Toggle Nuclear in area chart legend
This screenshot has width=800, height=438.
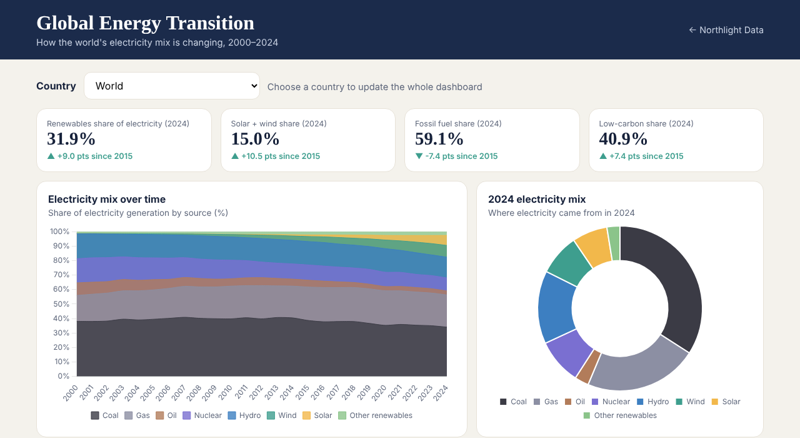[x=202, y=416]
